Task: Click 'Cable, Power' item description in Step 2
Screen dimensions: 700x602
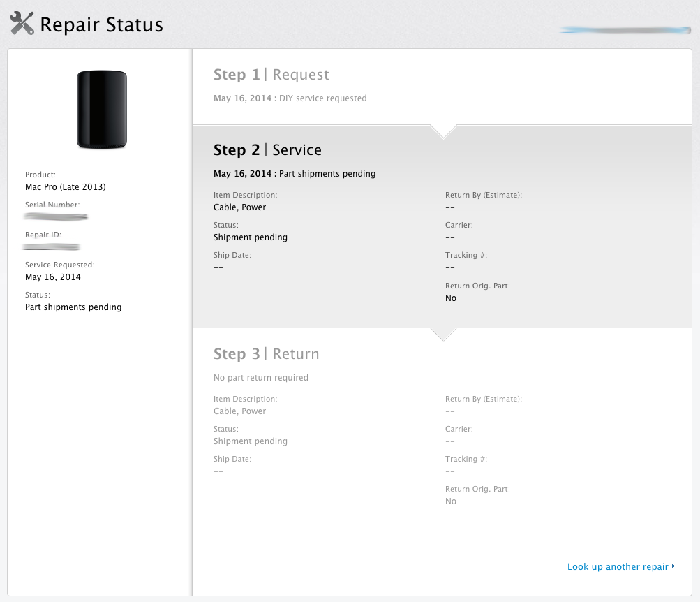Action: pos(240,207)
